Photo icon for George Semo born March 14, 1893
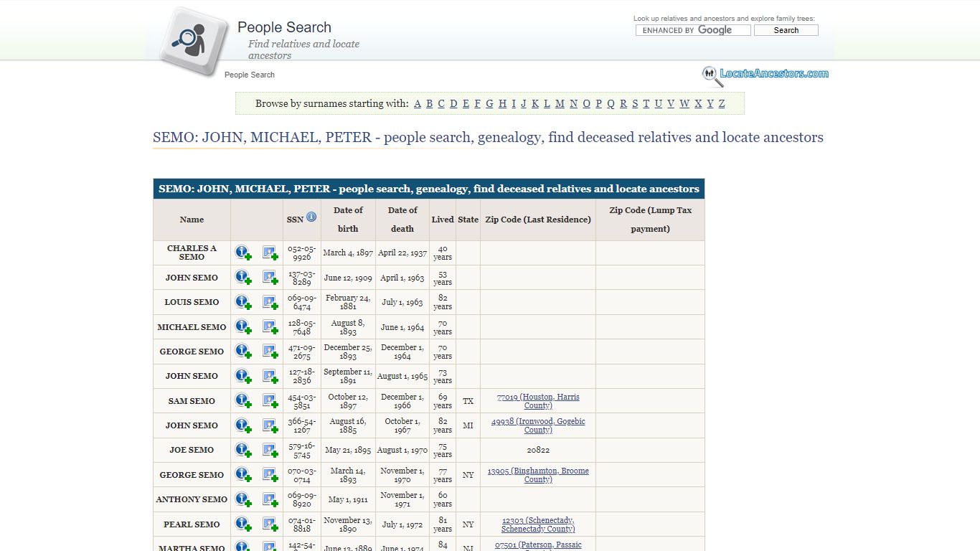 pos(270,475)
